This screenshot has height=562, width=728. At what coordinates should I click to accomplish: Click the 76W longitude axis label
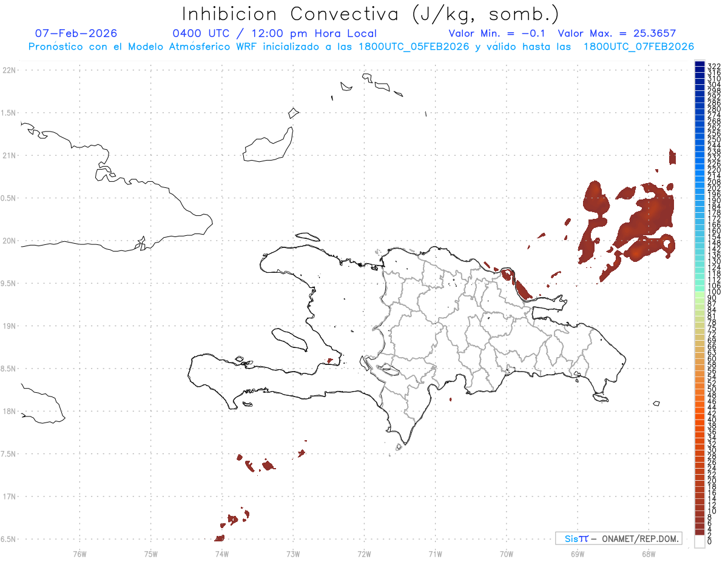coord(79,554)
